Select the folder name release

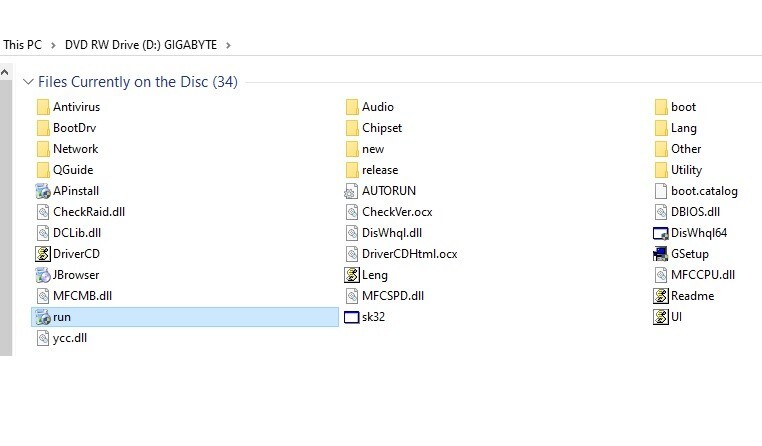tap(380, 170)
